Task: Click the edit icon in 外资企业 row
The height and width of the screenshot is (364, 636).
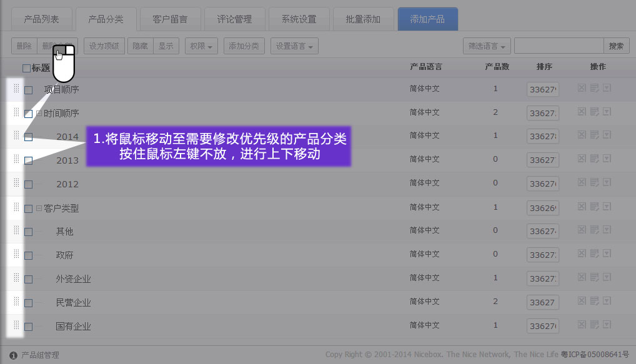Action: pyautogui.click(x=594, y=278)
